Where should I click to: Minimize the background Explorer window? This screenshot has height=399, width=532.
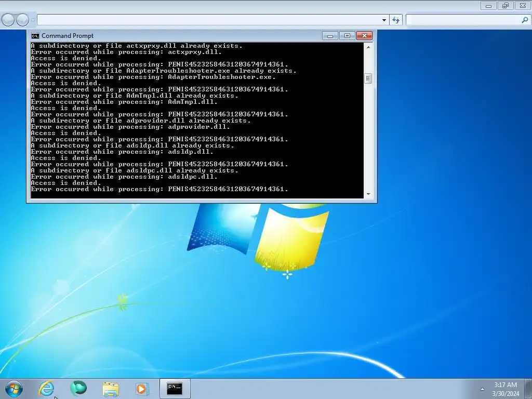click(488, 5)
